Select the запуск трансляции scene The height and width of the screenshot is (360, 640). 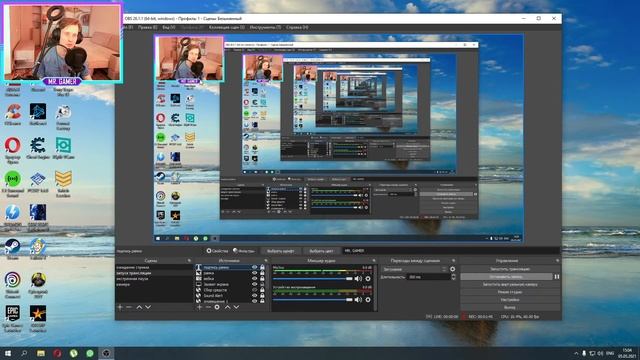[154, 273]
